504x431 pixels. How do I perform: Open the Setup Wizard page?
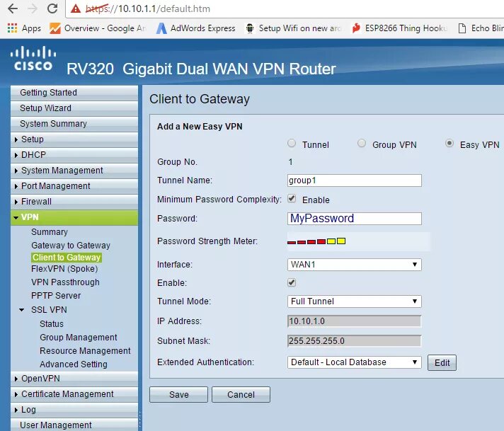(74, 108)
